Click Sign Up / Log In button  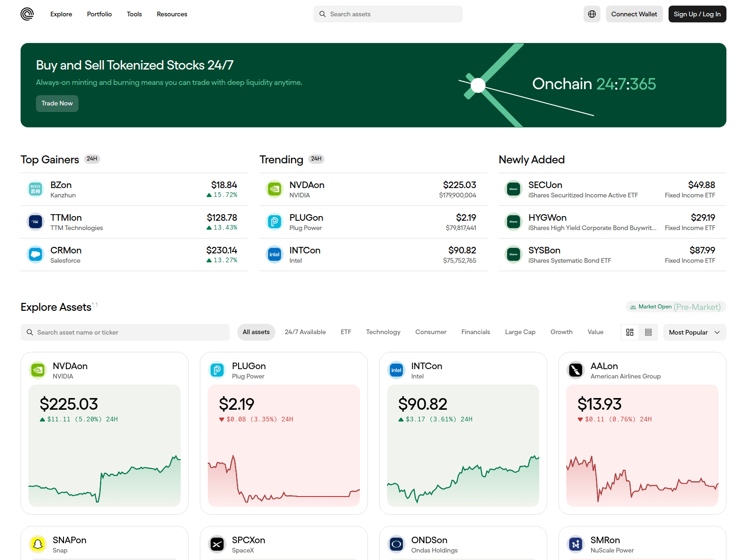click(x=697, y=14)
